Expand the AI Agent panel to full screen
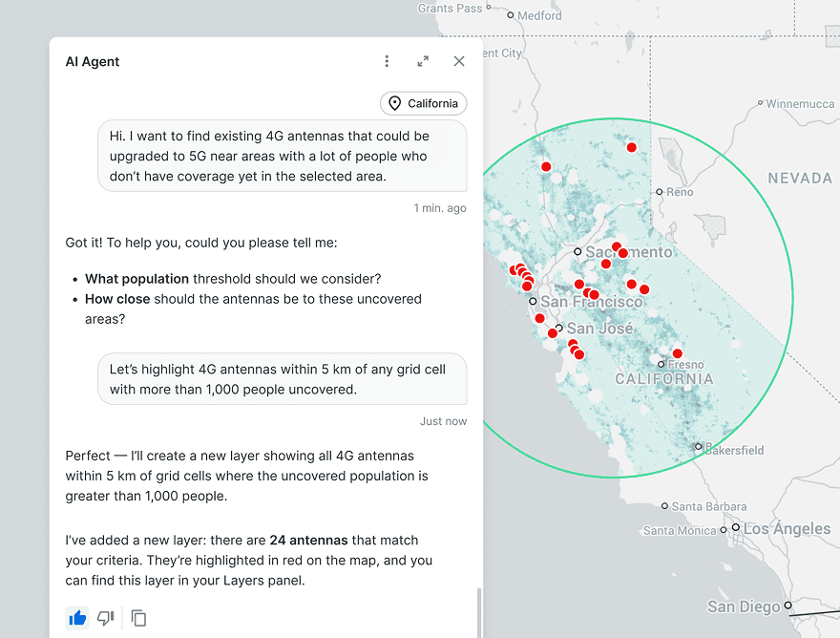This screenshot has height=638, width=840. click(423, 60)
